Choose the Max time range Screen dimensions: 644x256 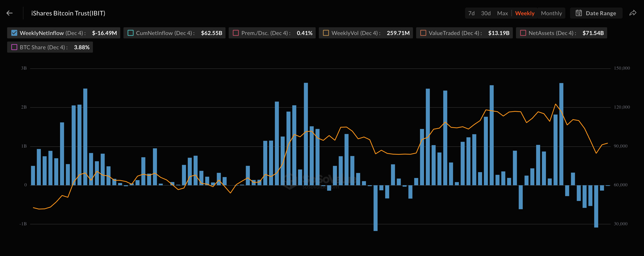point(502,13)
